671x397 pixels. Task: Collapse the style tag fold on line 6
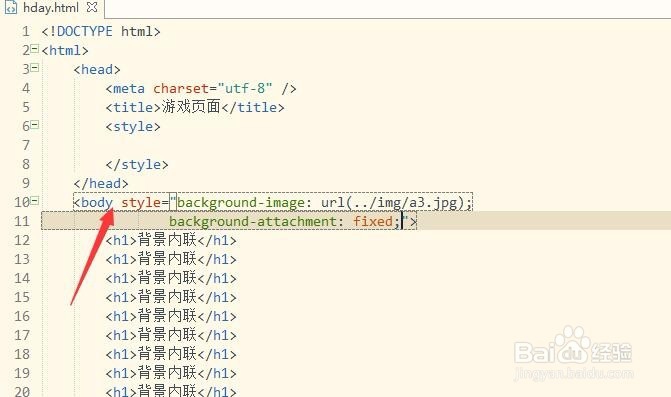pyautogui.click(x=35, y=124)
